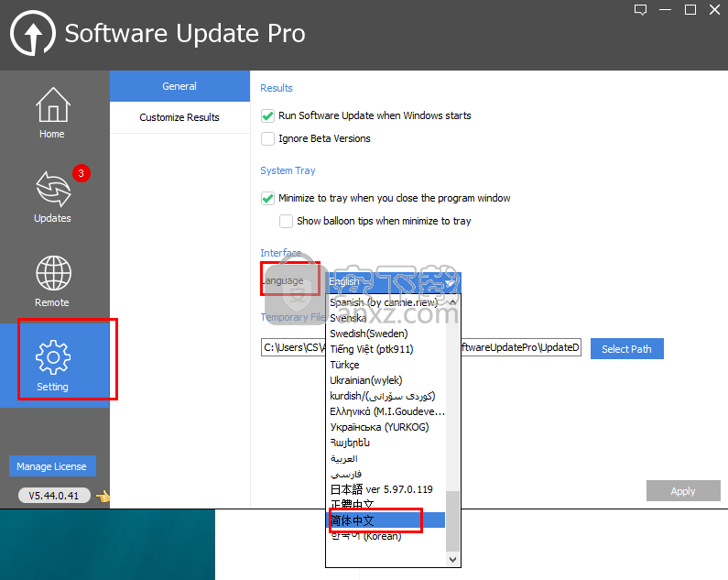Image resolution: width=728 pixels, height=580 pixels.
Task: Click the temporary files path field
Action: point(421,347)
